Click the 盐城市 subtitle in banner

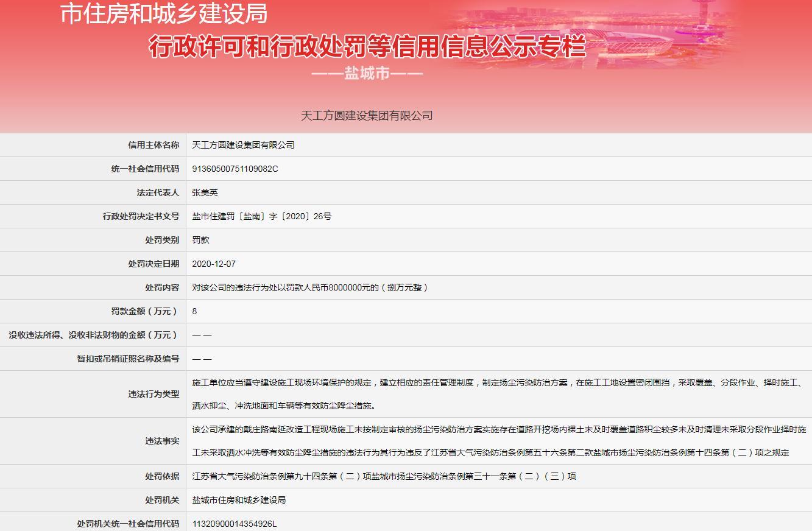[367, 74]
